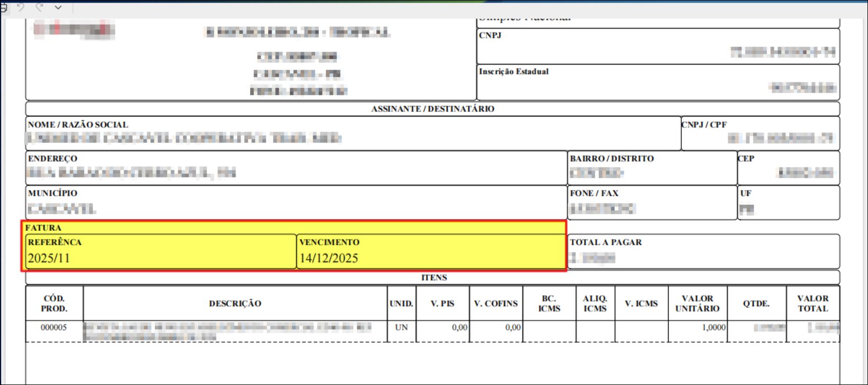868x385 pixels.
Task: Click the Nome / Razão Social field
Action: click(x=353, y=134)
